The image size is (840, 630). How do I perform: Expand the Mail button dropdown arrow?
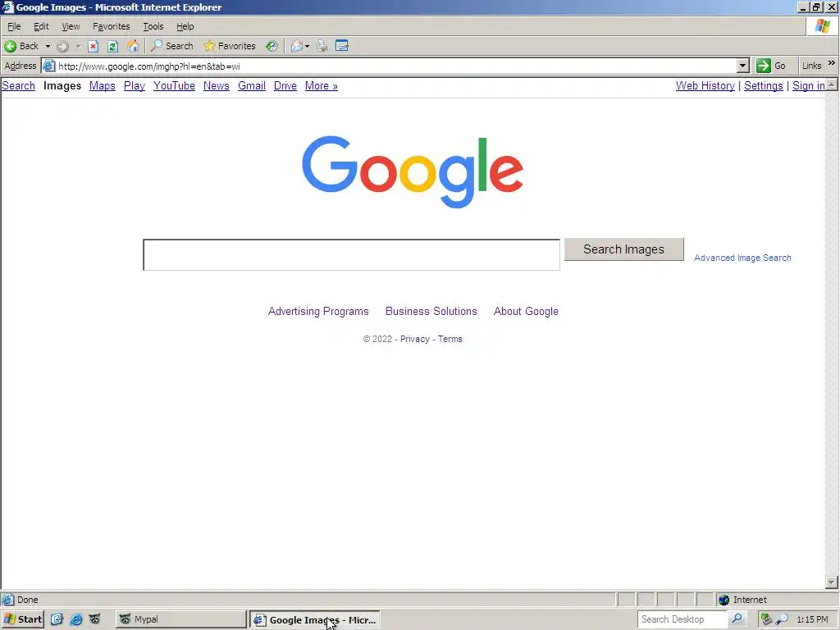(307, 46)
